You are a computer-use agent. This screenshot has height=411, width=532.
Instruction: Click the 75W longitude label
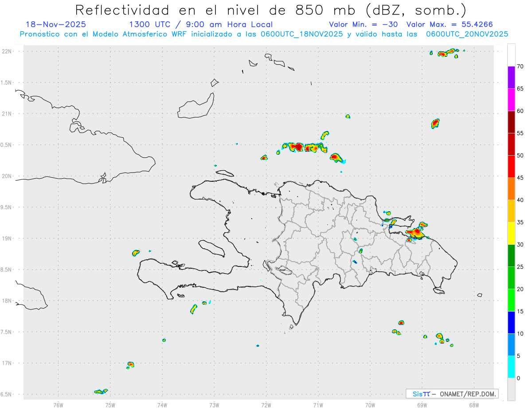coord(110,405)
